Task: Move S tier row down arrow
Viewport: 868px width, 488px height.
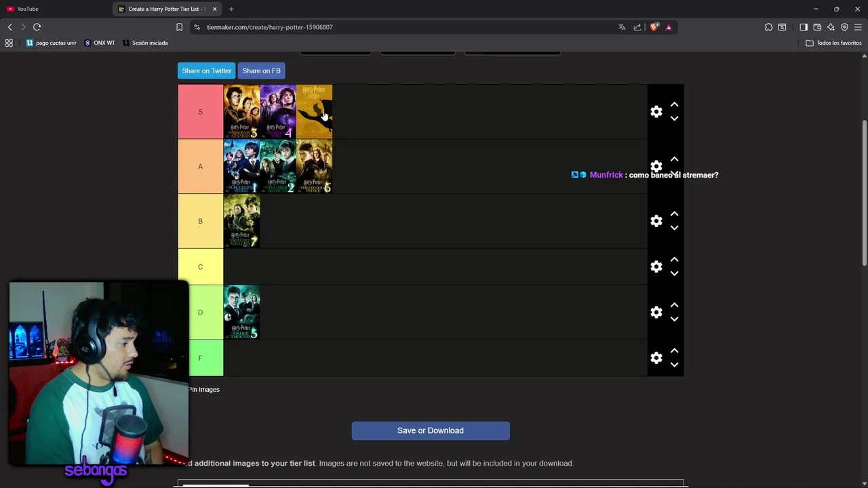Action: tap(674, 119)
